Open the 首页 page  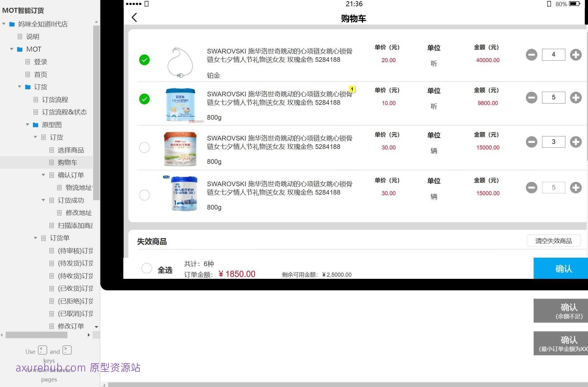(41, 75)
